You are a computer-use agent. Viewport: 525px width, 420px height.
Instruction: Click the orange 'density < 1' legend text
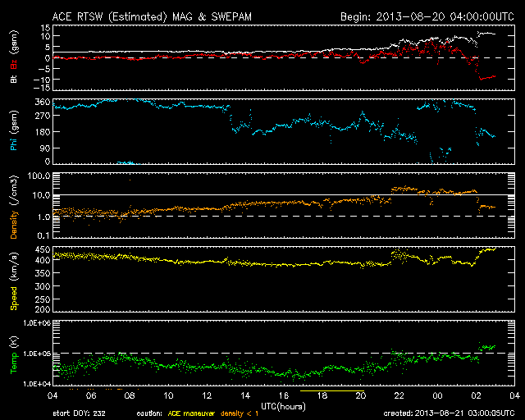[240, 413]
